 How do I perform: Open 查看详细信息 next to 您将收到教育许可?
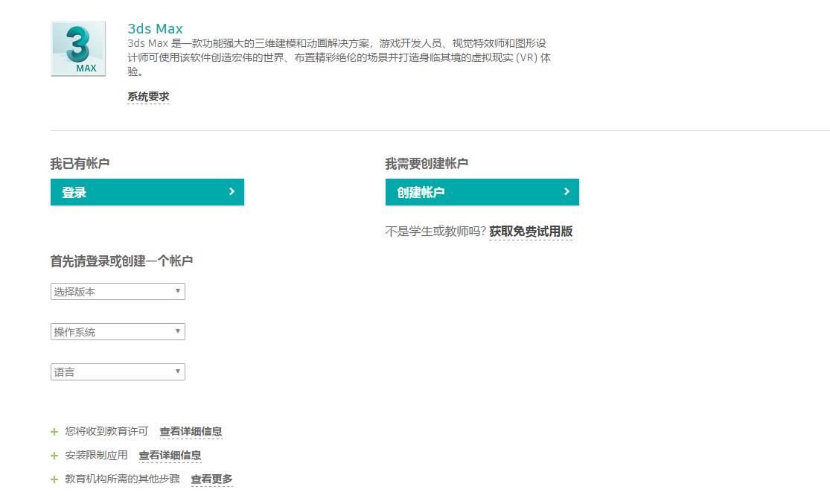tap(191, 432)
